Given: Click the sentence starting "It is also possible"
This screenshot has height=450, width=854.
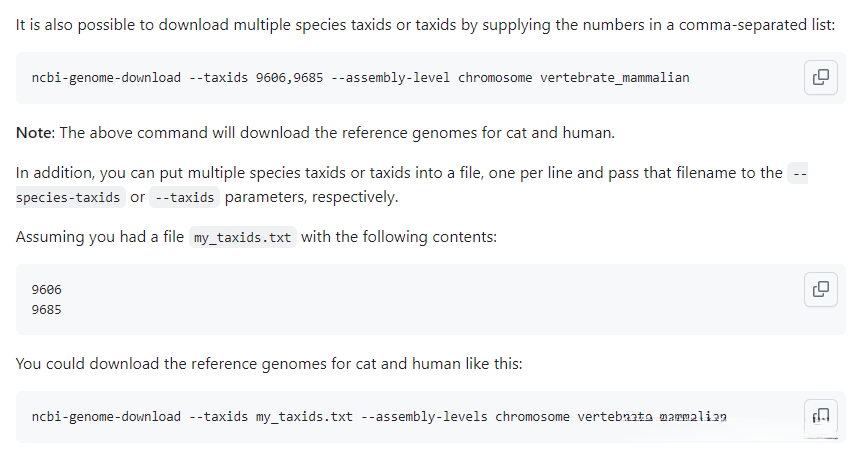Looking at the screenshot, I should [425, 24].
